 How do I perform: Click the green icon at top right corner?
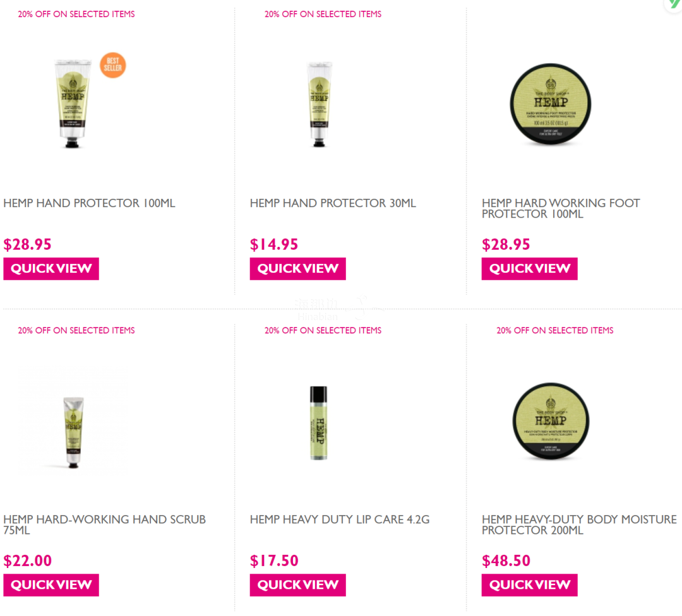(x=674, y=4)
